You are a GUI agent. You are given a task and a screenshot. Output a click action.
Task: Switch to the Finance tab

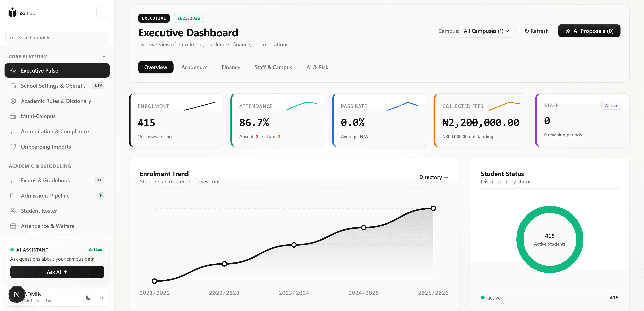point(231,67)
